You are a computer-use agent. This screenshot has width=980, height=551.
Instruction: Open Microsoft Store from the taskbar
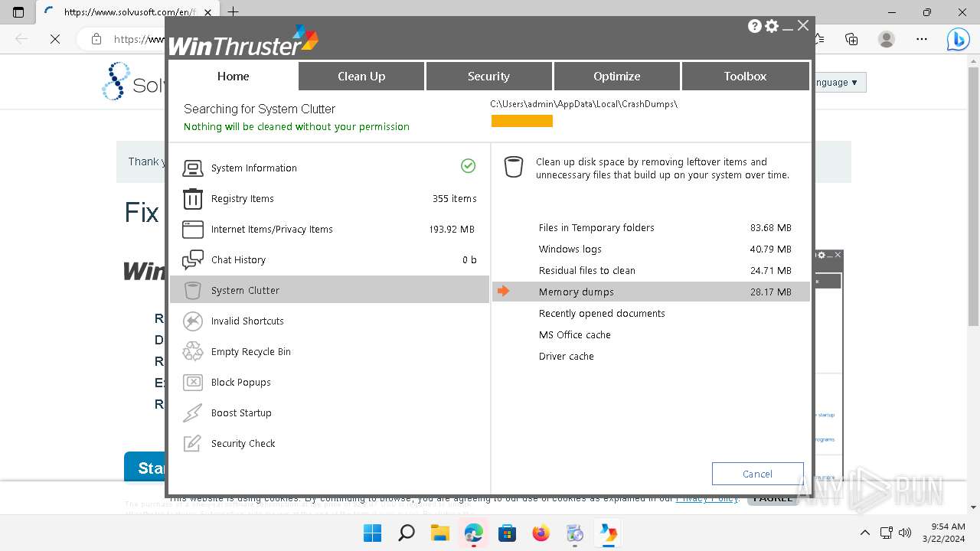pos(508,533)
